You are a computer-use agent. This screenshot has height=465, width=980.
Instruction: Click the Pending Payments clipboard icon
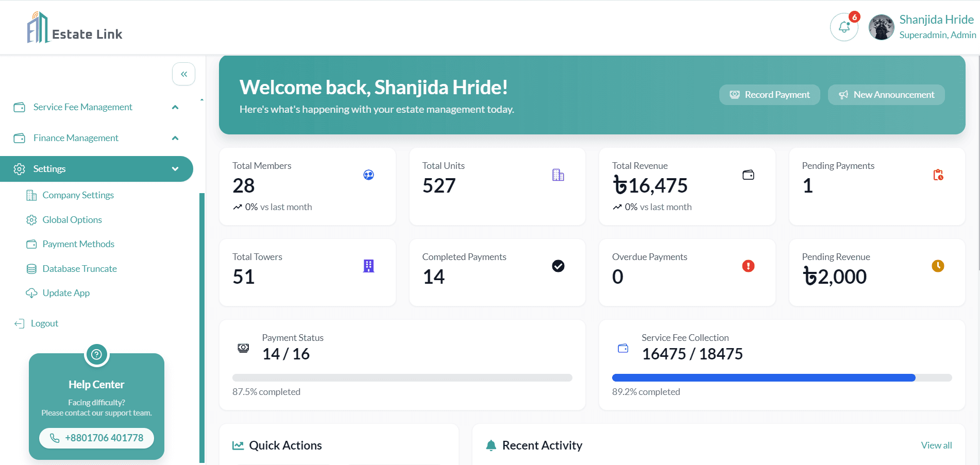pyautogui.click(x=938, y=175)
